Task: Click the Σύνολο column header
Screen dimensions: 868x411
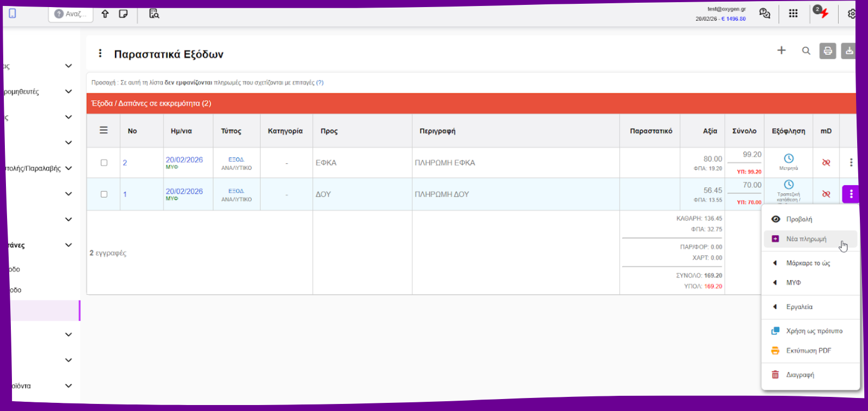Action: 744,131
